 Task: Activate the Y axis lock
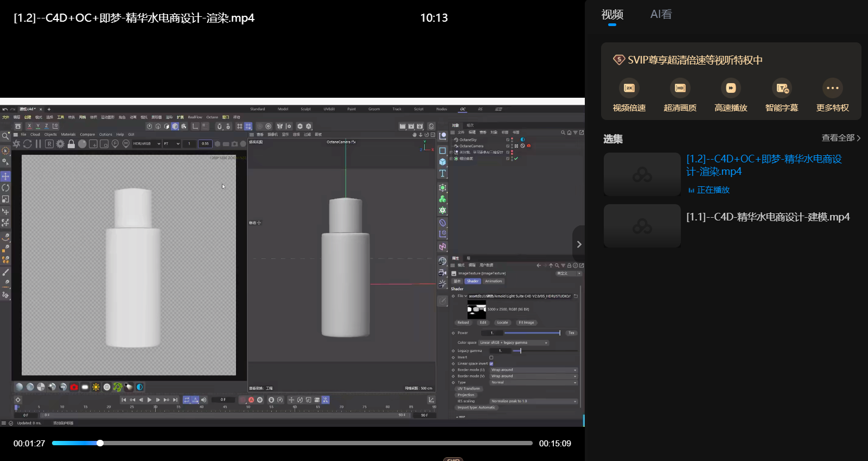coord(38,126)
